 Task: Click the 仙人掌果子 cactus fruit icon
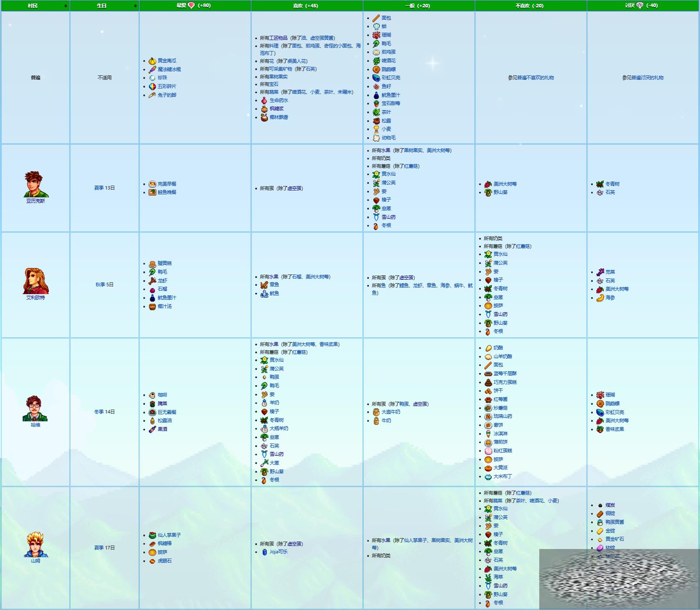(152, 535)
